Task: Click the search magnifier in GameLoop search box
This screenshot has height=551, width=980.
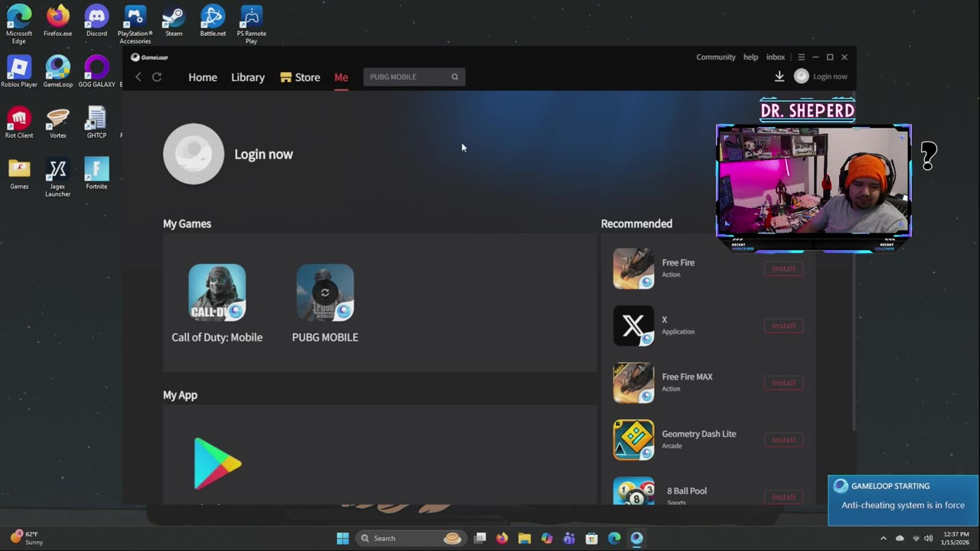Action: coord(455,77)
